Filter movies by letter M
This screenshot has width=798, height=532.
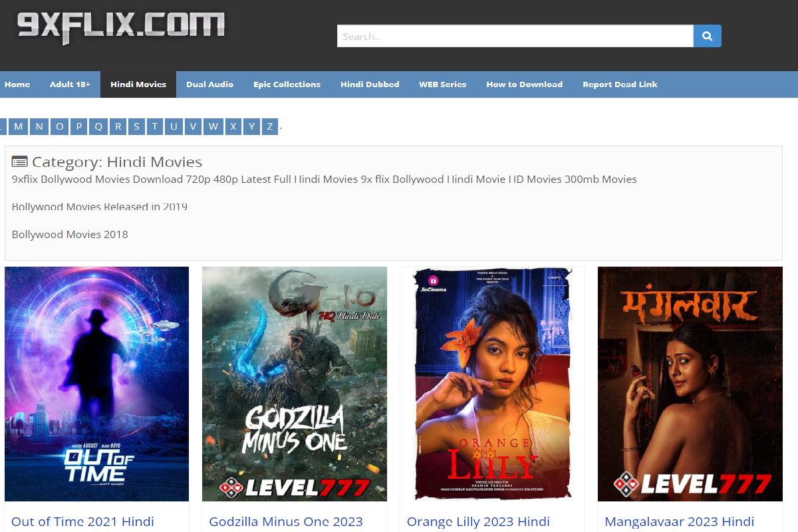click(19, 126)
